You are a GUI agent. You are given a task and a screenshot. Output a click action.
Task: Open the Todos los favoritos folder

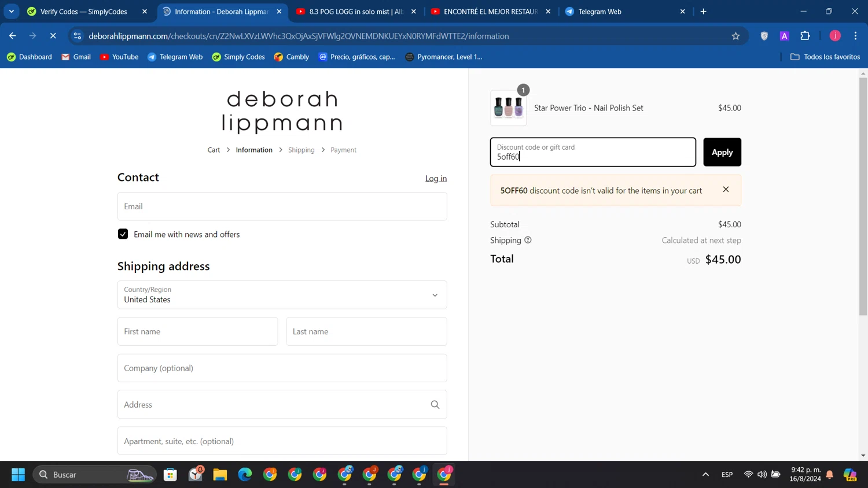coord(825,57)
